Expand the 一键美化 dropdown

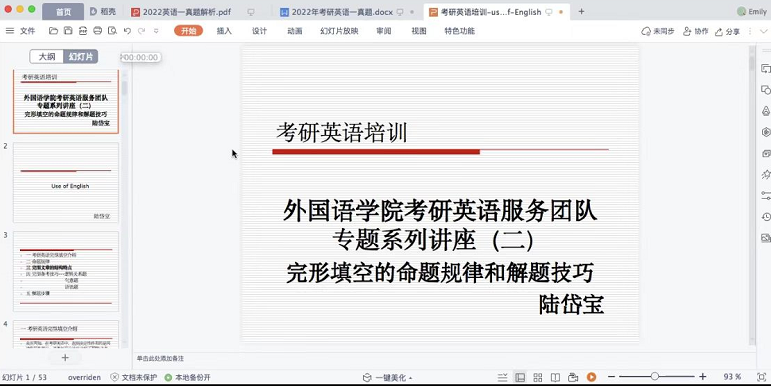click(x=388, y=378)
